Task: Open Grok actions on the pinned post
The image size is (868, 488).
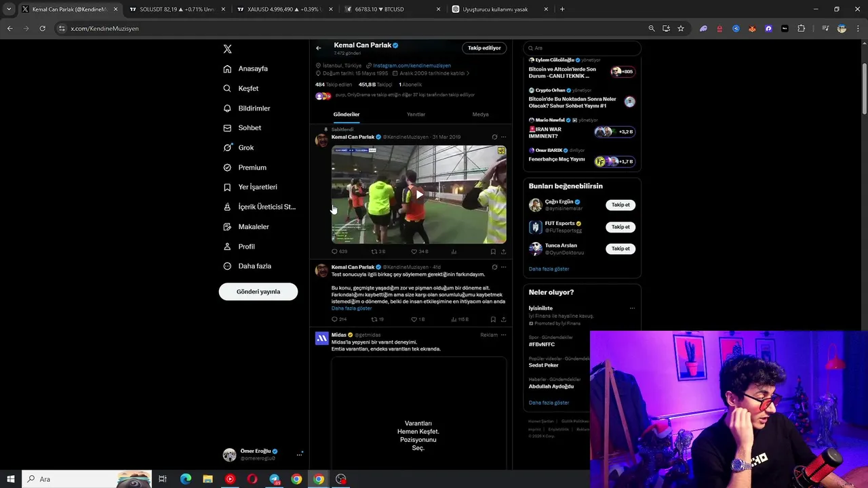Action: click(x=494, y=137)
